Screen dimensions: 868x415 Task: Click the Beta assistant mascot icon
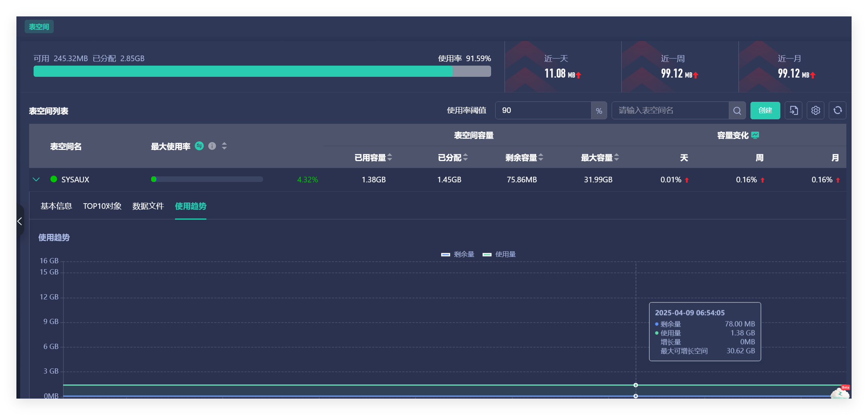840,393
